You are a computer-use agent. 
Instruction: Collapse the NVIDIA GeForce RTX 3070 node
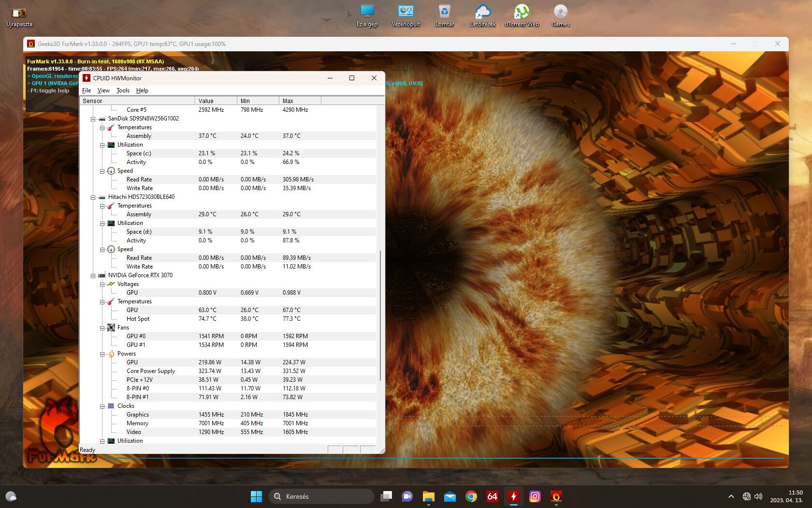(93, 276)
